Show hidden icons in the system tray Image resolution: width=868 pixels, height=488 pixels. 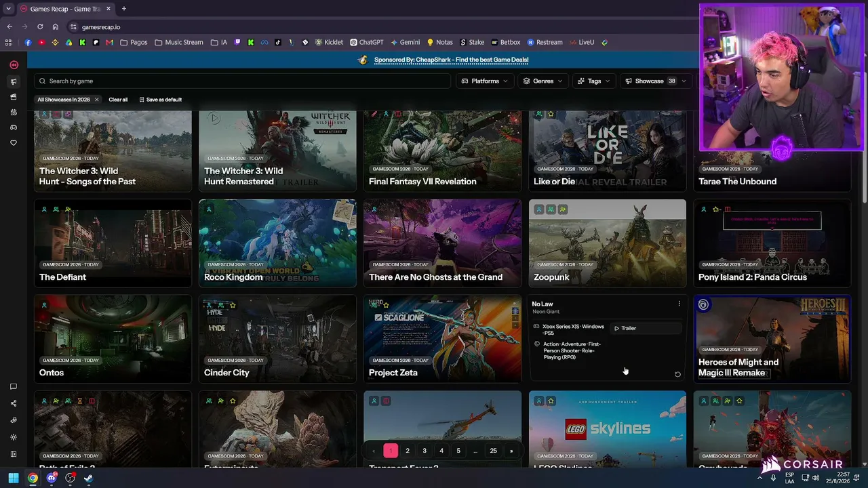tap(759, 478)
